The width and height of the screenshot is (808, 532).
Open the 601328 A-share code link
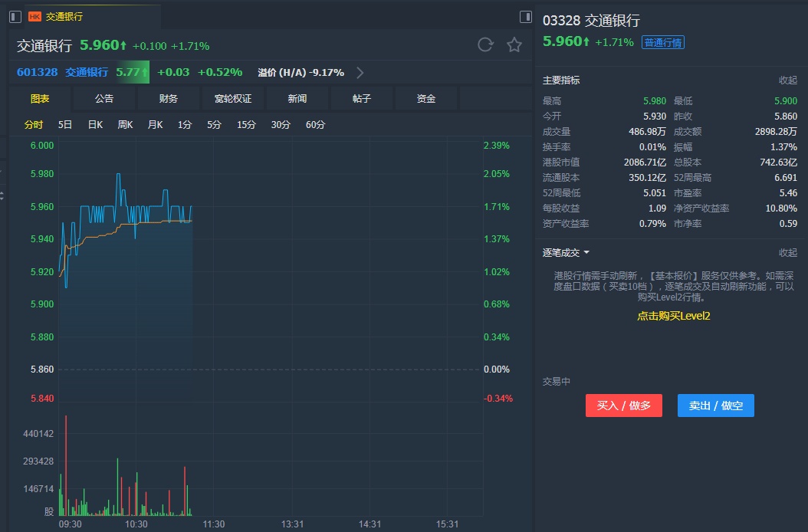tap(37, 72)
